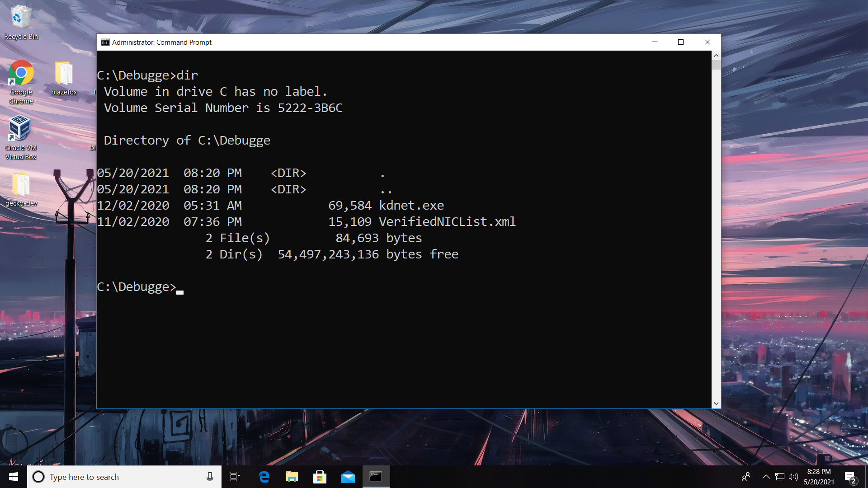Click the Administrator: Command Prompt title text
Image resolution: width=868 pixels, height=488 pixels.
point(162,42)
